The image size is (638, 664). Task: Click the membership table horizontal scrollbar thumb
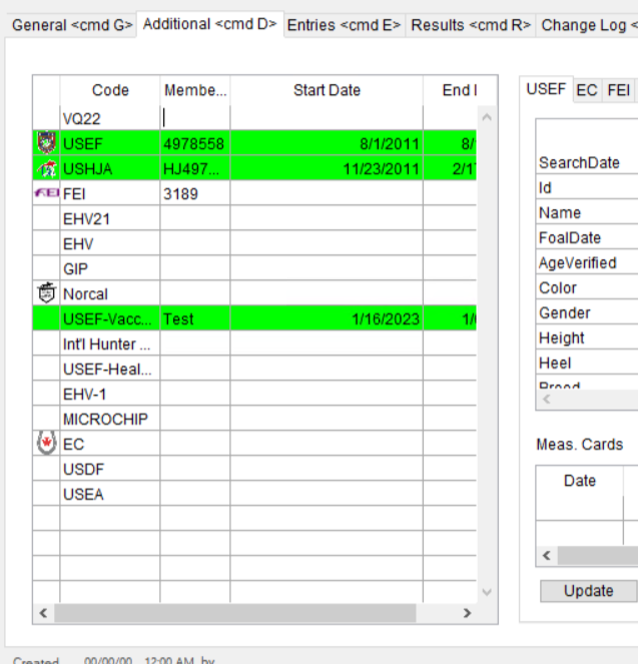click(235, 613)
